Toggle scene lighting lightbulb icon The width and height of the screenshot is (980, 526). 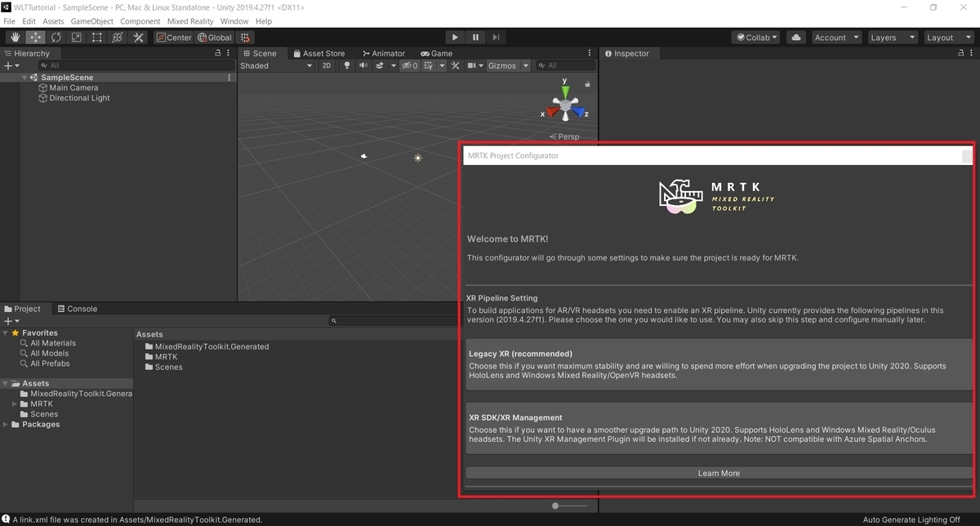[347, 65]
